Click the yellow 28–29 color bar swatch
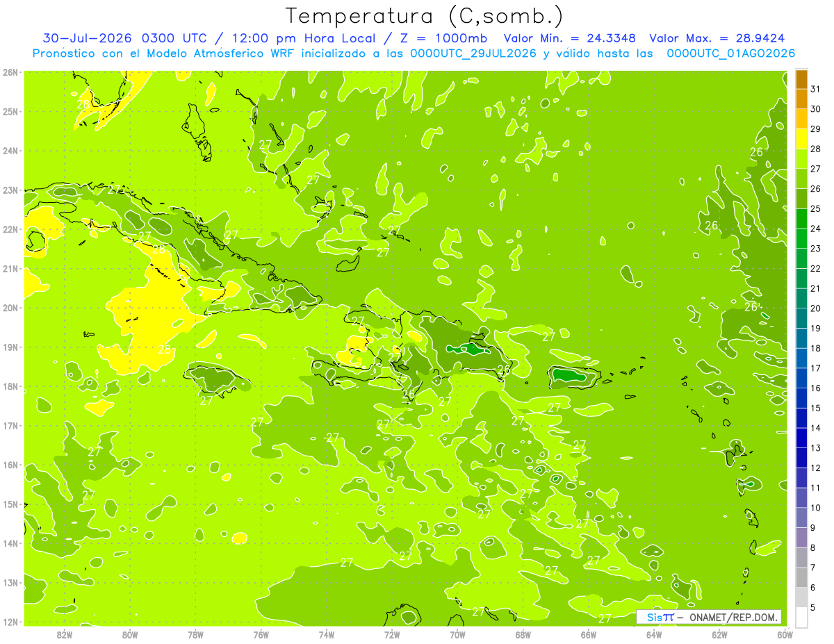Screen dimensions: 834x644 pos(801,138)
